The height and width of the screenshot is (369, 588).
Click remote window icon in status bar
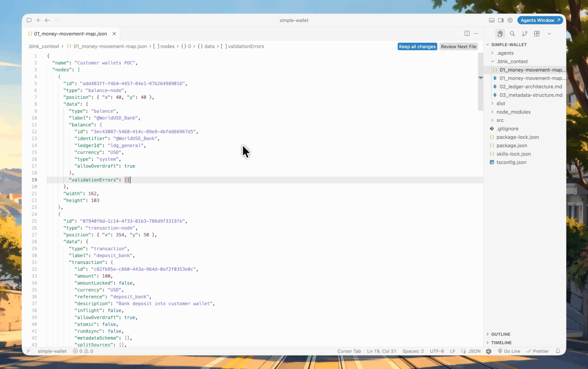click(29, 351)
